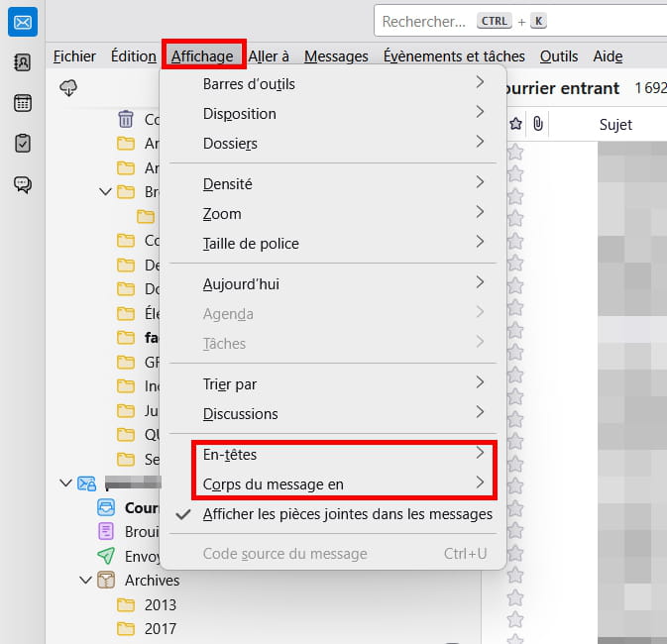
Task: Open the Calendar space icon
Action: pyautogui.click(x=22, y=103)
